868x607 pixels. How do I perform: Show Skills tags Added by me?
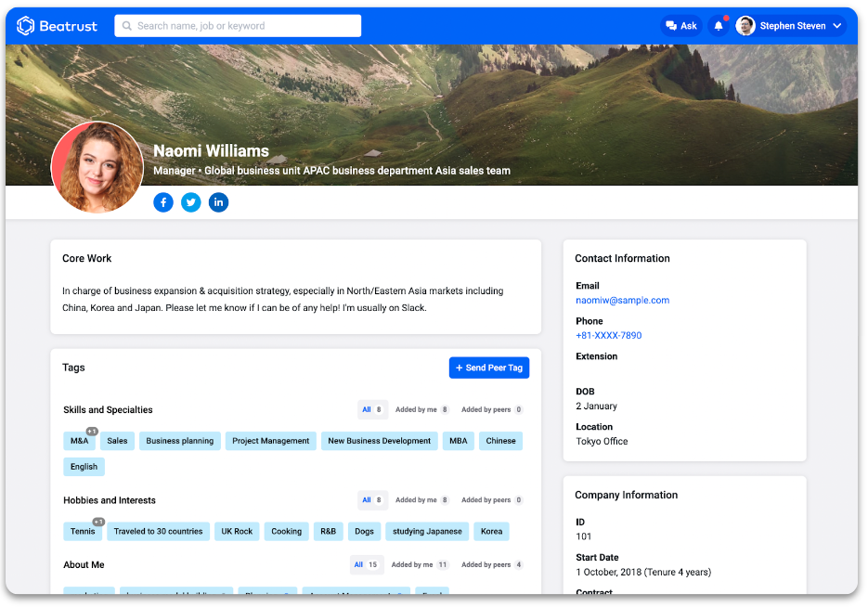point(421,410)
